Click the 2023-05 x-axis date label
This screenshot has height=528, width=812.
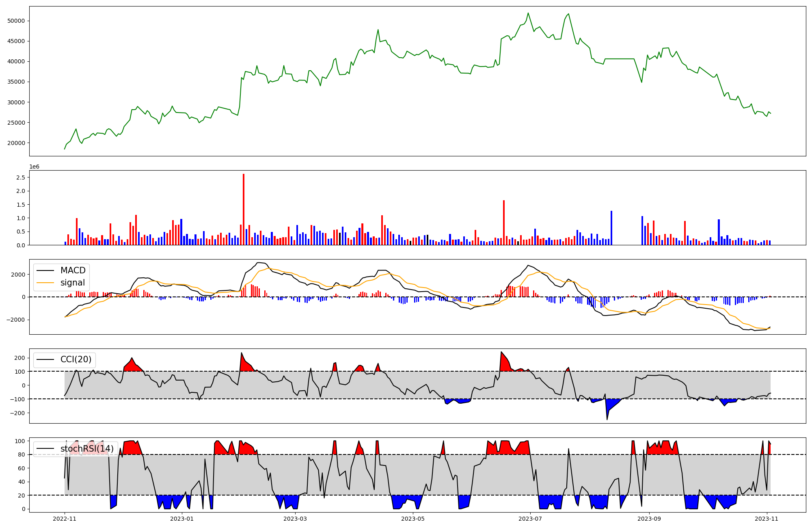click(413, 519)
